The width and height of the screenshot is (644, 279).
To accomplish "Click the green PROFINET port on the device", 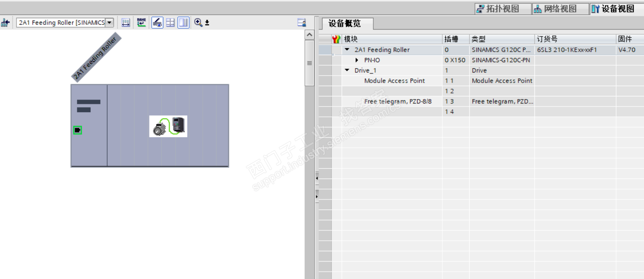I will click(x=78, y=130).
